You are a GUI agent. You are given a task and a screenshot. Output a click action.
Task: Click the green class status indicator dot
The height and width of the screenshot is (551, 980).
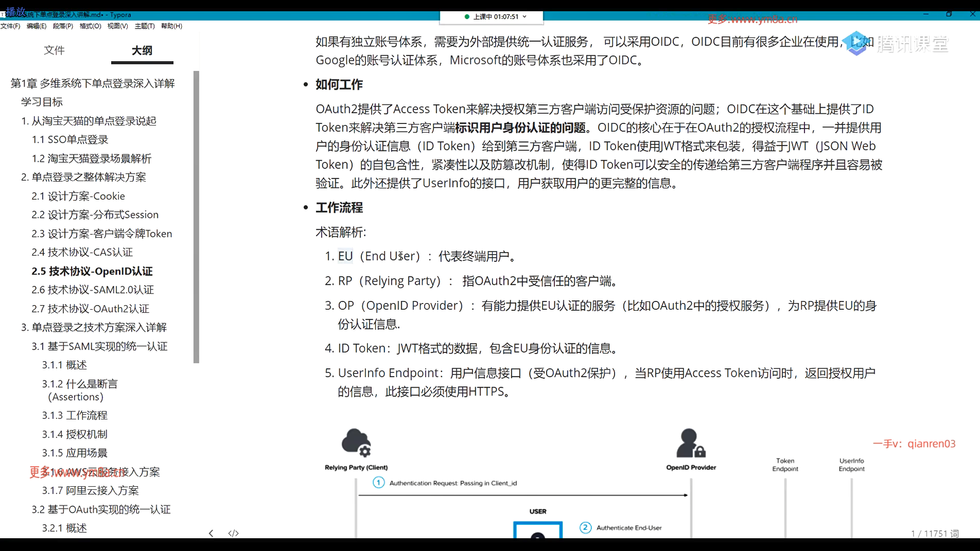click(x=467, y=17)
